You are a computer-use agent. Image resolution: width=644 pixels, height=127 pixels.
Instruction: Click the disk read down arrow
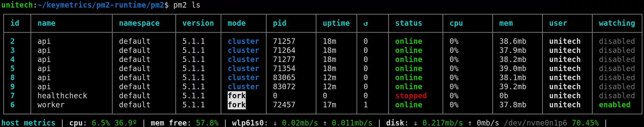[415, 123]
